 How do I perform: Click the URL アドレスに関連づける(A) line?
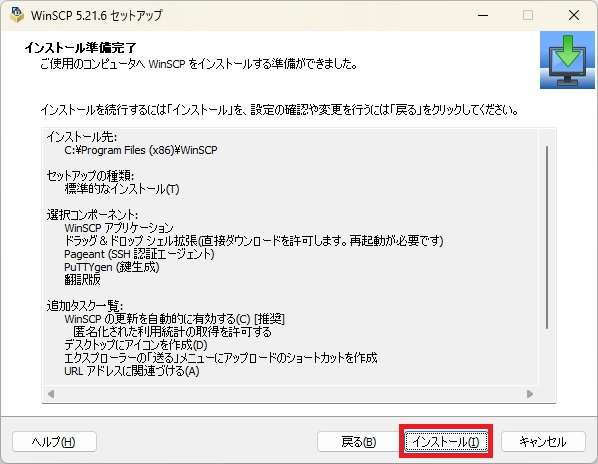click(x=132, y=371)
